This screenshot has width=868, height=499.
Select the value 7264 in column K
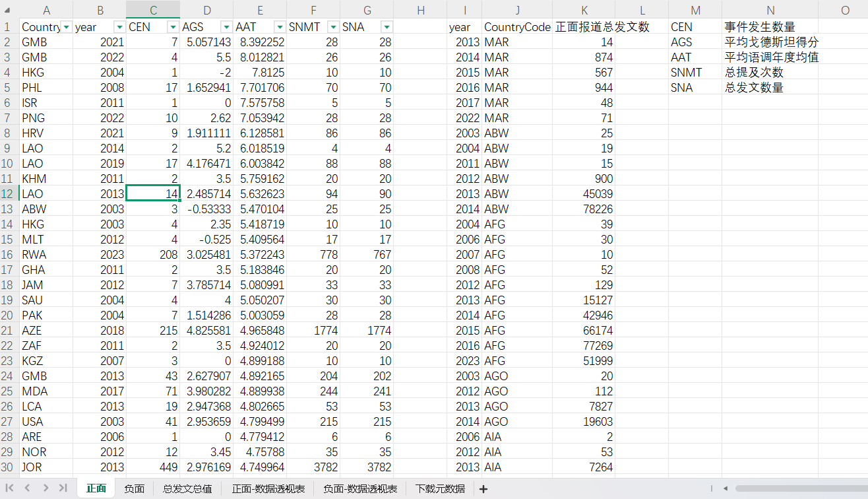(x=584, y=467)
